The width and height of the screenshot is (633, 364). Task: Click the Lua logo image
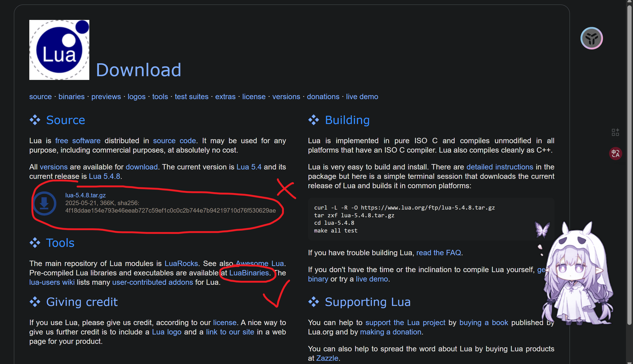[59, 50]
